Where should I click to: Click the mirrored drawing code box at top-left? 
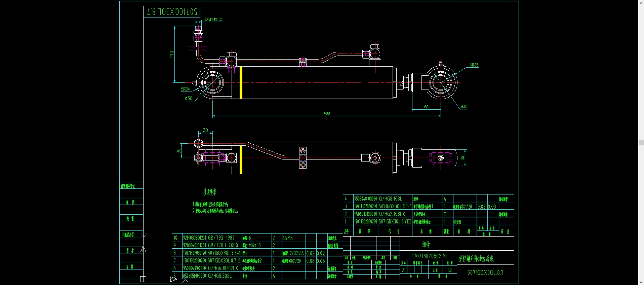tap(172, 12)
